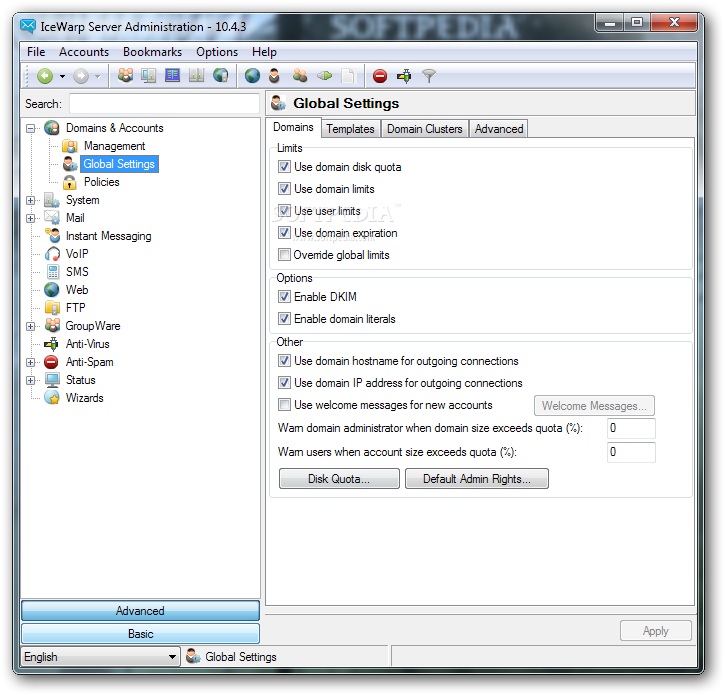Screen dimensions: 725x695
Task: Open the Accounts menu
Action: 84,52
